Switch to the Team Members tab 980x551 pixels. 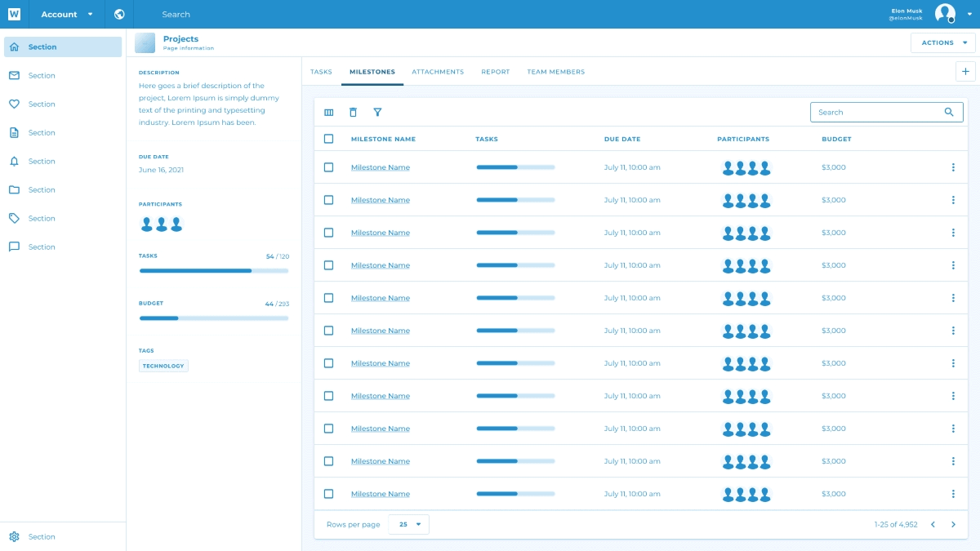[555, 72]
